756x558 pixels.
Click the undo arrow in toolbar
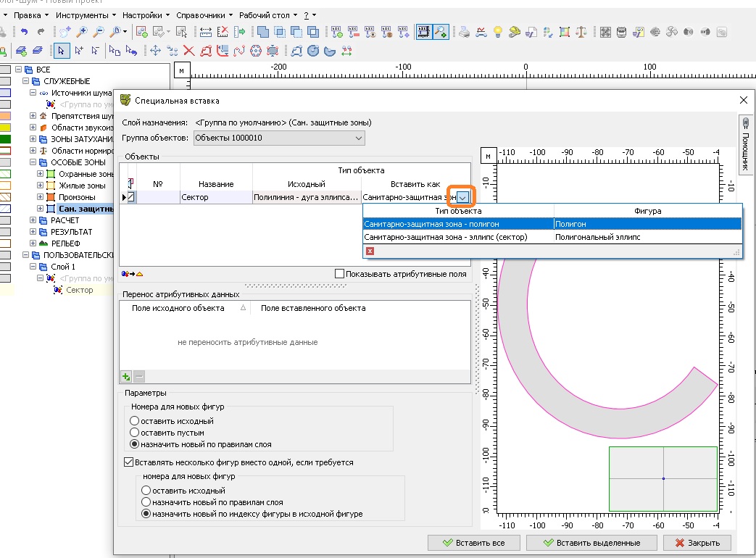pos(25,32)
